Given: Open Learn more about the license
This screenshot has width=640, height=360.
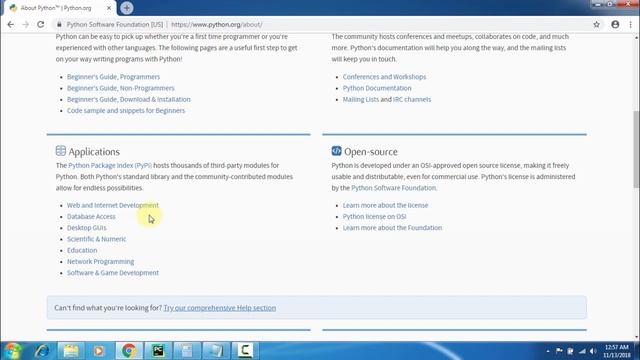Looking at the screenshot, I should click(385, 205).
